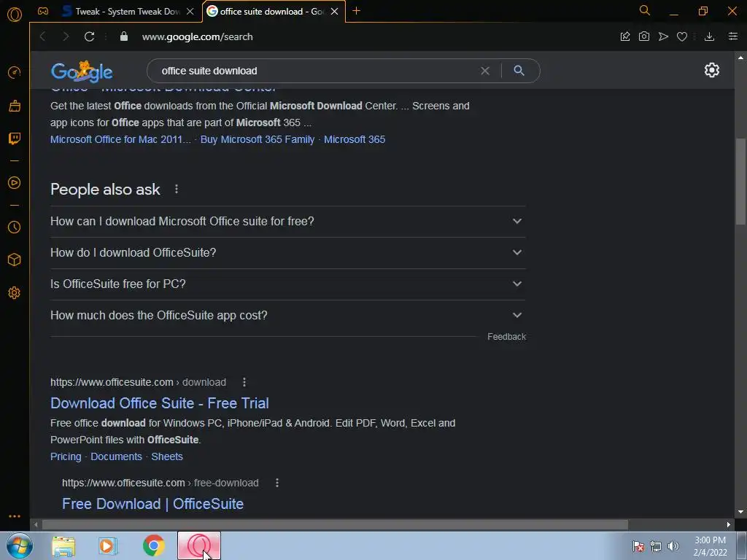Go forward to next page

[66, 36]
